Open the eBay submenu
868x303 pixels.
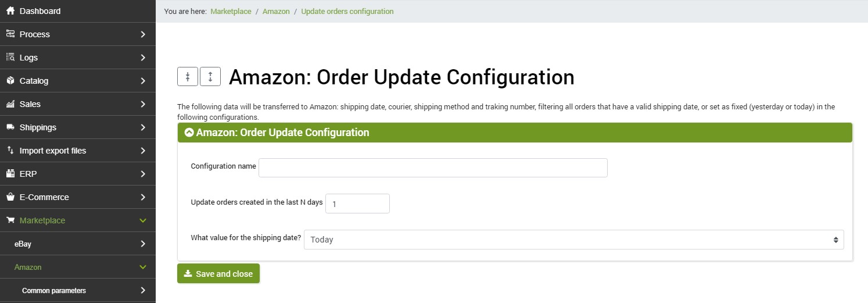[78, 244]
